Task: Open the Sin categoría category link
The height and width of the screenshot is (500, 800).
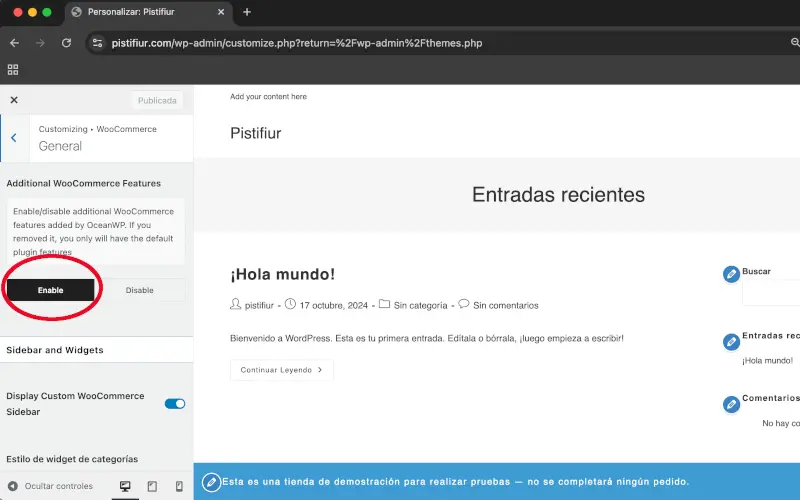Action: click(x=420, y=305)
